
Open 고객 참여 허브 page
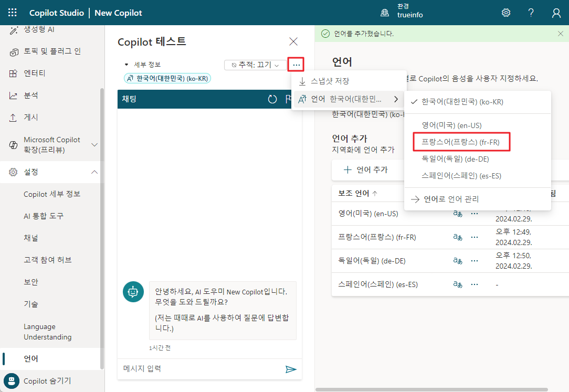point(48,260)
